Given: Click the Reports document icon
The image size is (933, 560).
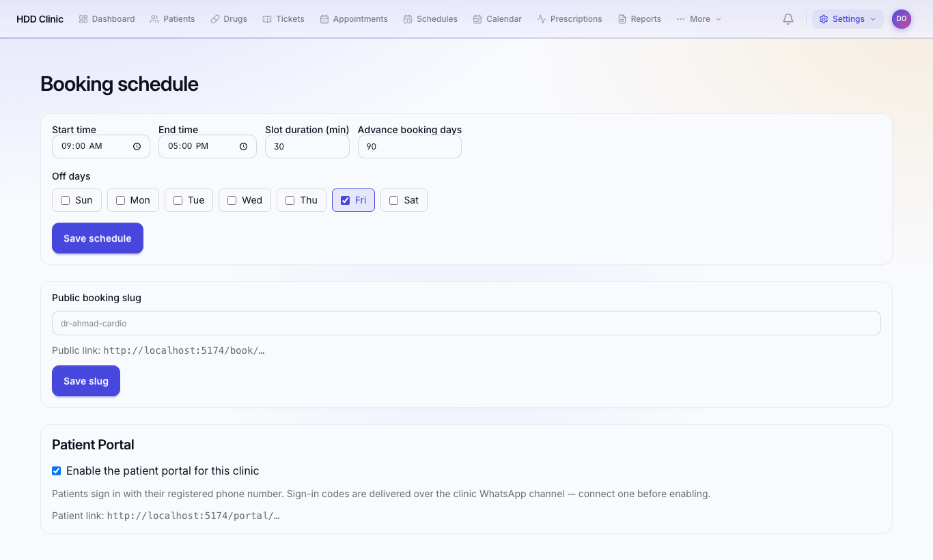Looking at the screenshot, I should [x=622, y=19].
